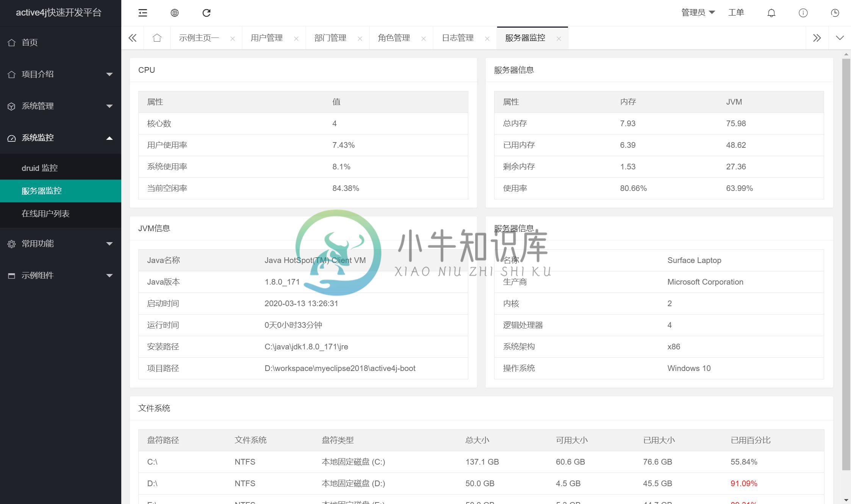This screenshot has height=504, width=851.
Task: Click the scrollbar up arrow
Action: [x=846, y=55]
